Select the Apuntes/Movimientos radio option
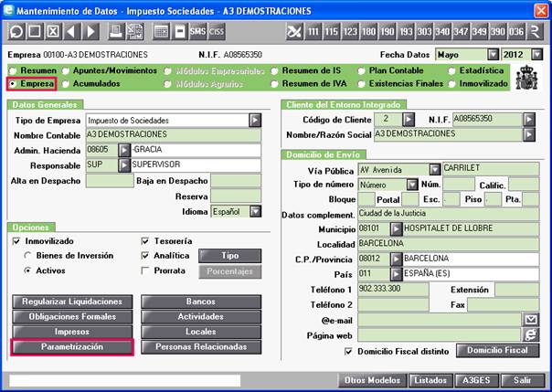Image resolution: width=552 pixels, height=392 pixels. (x=66, y=70)
